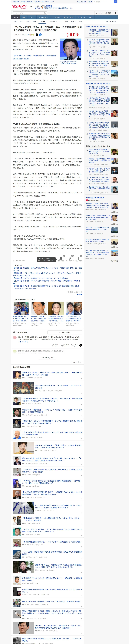The image size is (129, 644).
Task: React with わかりやすい lightbulb icon
Action: 70,258
